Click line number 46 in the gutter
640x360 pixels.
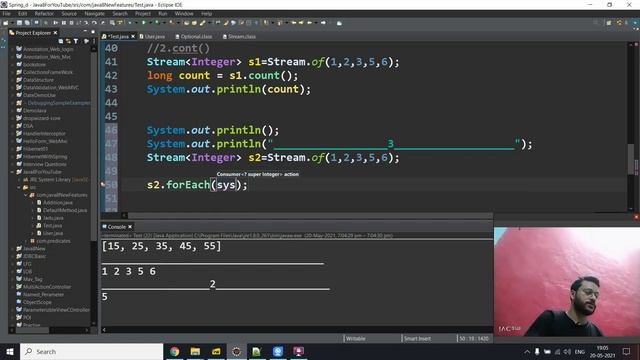click(111, 130)
